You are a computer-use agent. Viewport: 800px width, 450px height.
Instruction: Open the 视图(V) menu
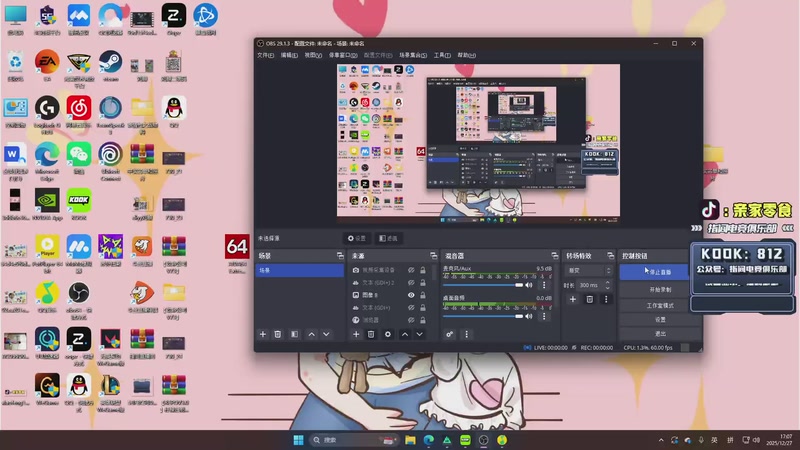(x=313, y=55)
